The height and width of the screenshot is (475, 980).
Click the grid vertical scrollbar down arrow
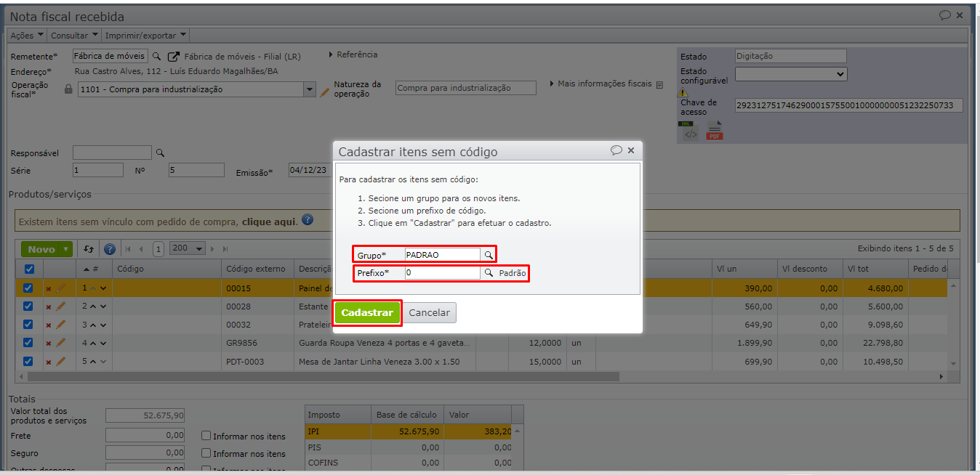coord(953,362)
